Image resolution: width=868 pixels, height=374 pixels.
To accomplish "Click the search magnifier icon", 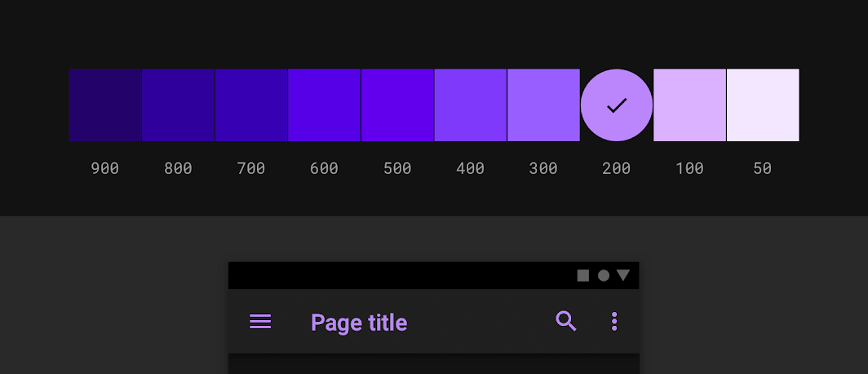I will (566, 322).
